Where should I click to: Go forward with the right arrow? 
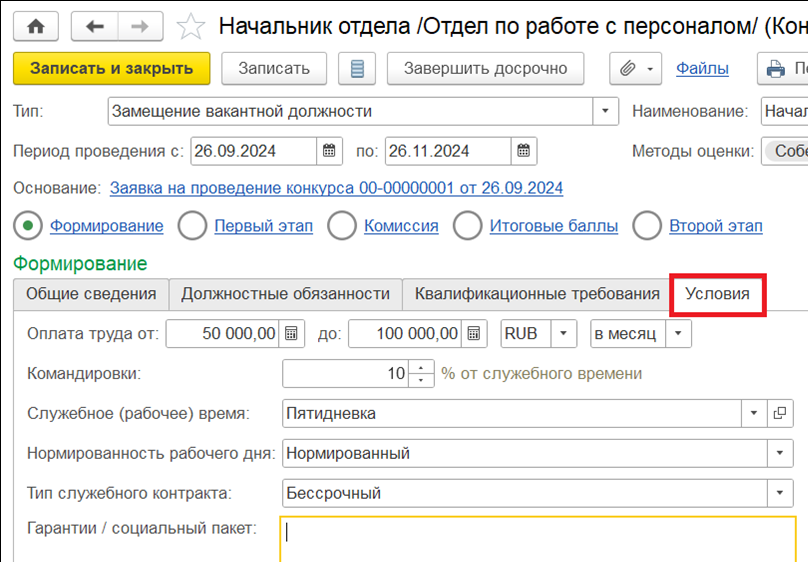(x=142, y=26)
